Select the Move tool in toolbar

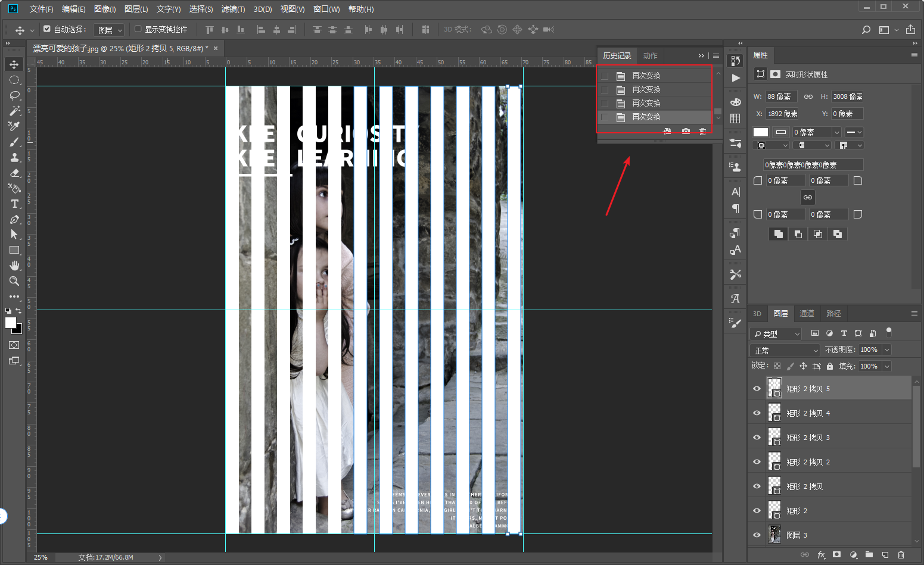[14, 64]
